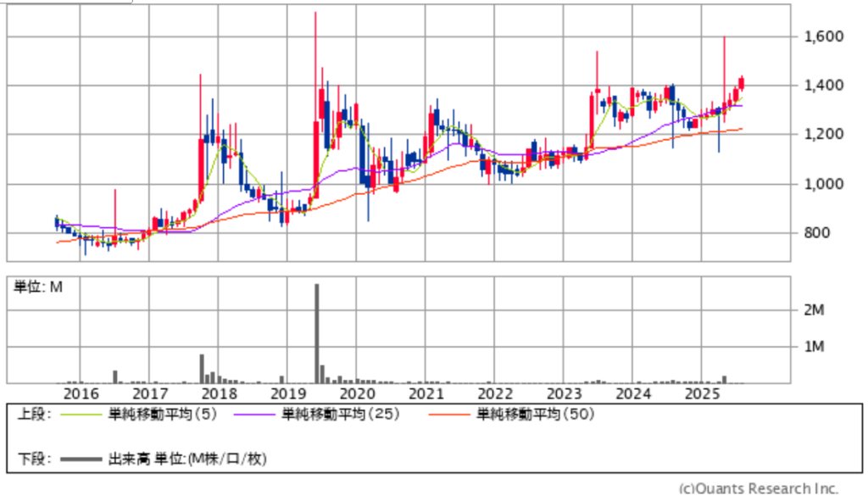
Task: Click the 1,200 price axis label
Action: pyautogui.click(x=824, y=134)
